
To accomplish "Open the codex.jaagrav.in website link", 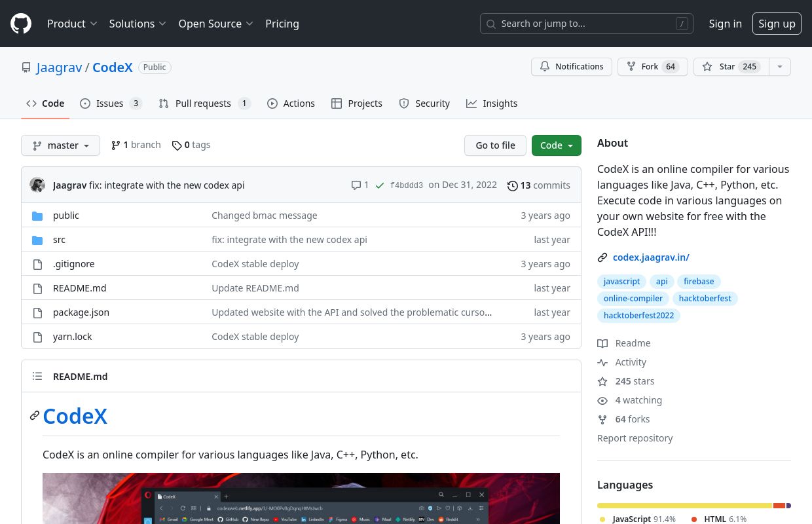I will coord(651,257).
